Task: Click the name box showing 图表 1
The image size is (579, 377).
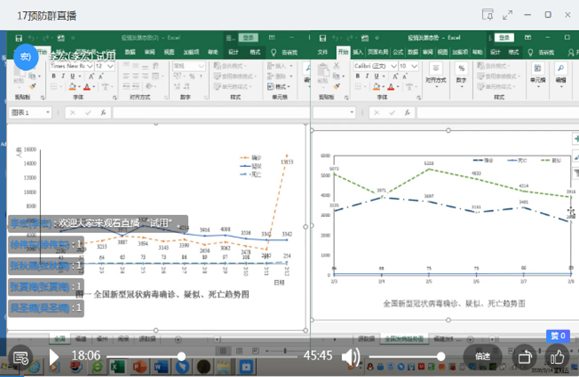Action: tap(30, 113)
